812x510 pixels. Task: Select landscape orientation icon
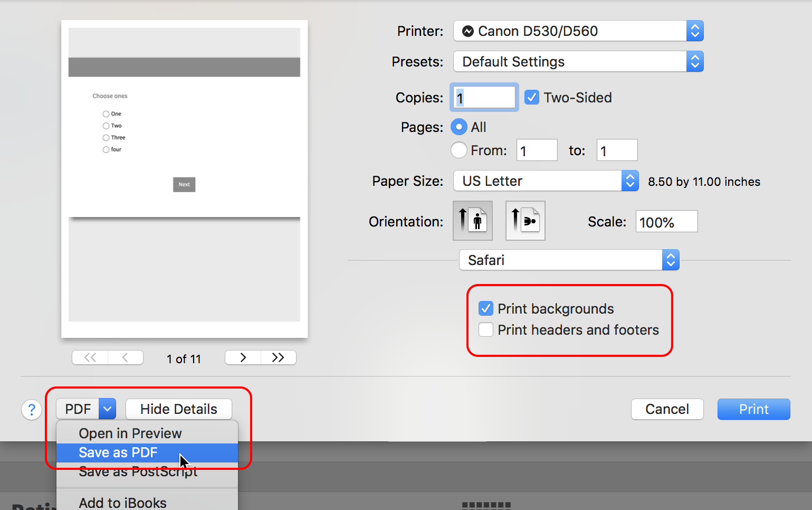(x=525, y=221)
